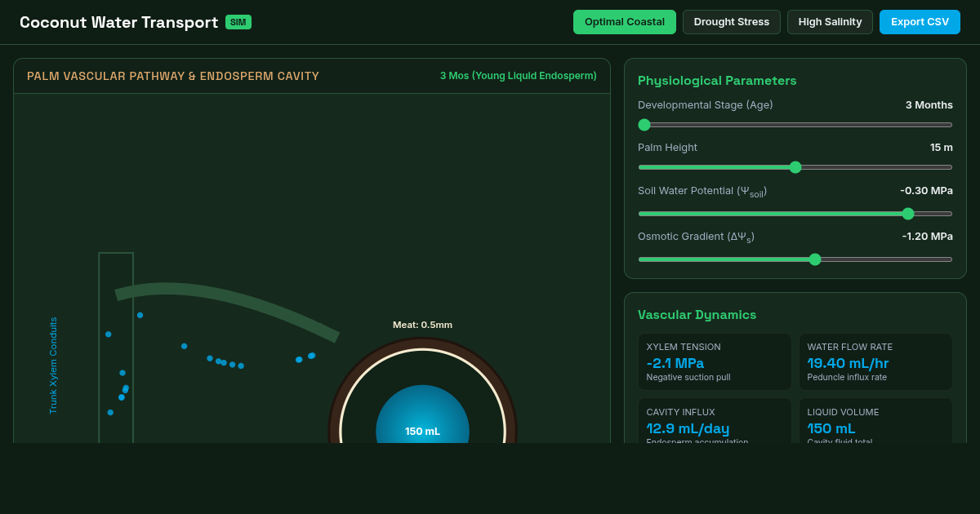Click the -1.20 MPa osmotic gradient value

[927, 236]
